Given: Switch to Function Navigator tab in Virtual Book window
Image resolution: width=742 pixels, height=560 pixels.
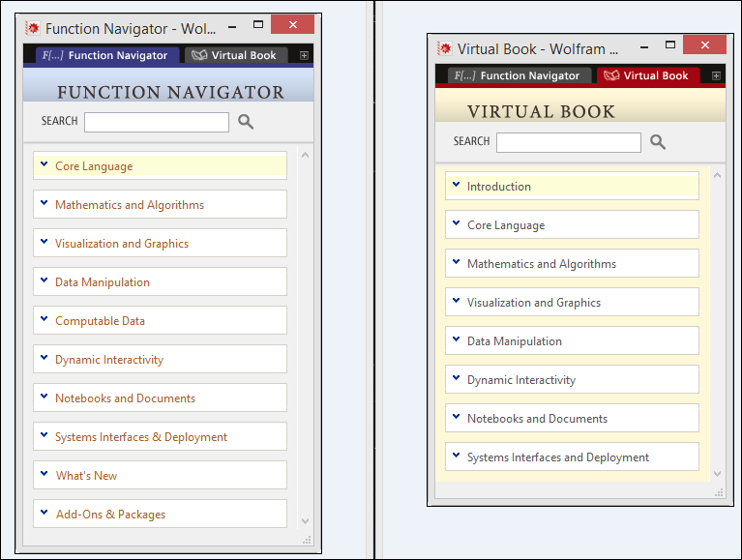Looking at the screenshot, I should (518, 75).
